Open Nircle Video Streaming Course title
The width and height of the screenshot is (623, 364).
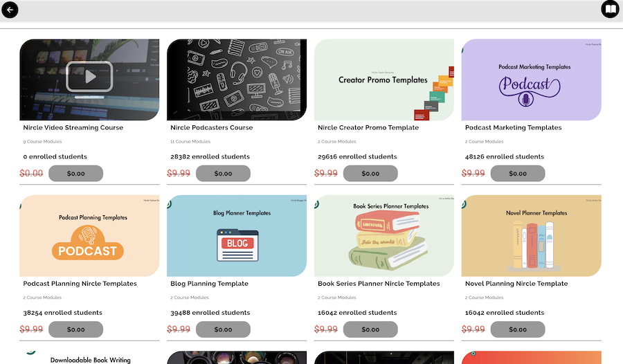pos(73,128)
